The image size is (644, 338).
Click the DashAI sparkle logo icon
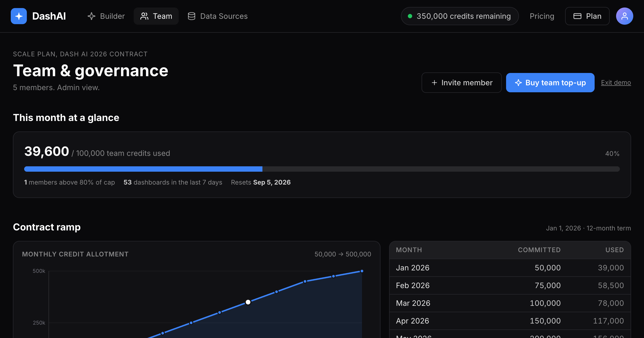coord(19,16)
